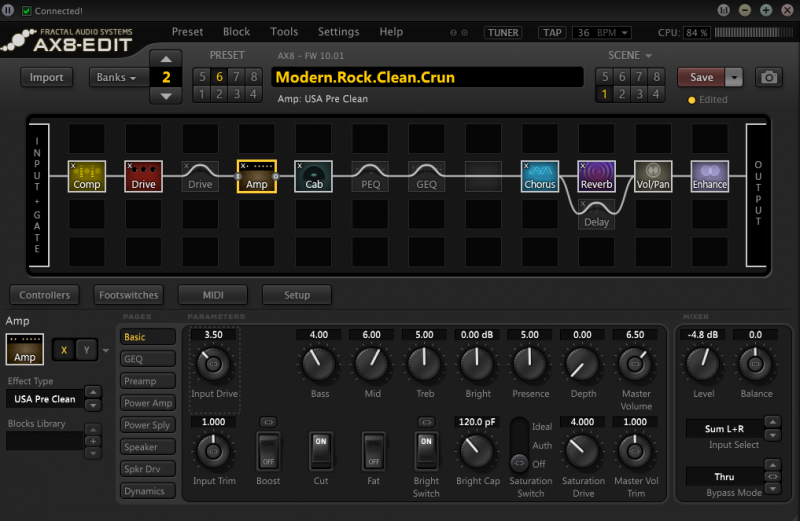Open the Footswitches panel
Screen dimensions: 800x521
point(129,295)
